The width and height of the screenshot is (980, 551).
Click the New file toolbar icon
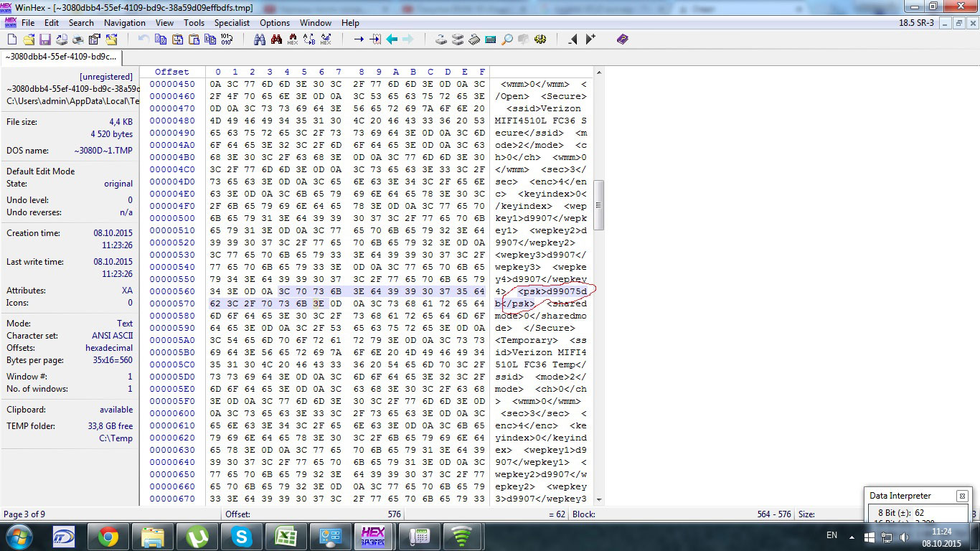[11, 39]
